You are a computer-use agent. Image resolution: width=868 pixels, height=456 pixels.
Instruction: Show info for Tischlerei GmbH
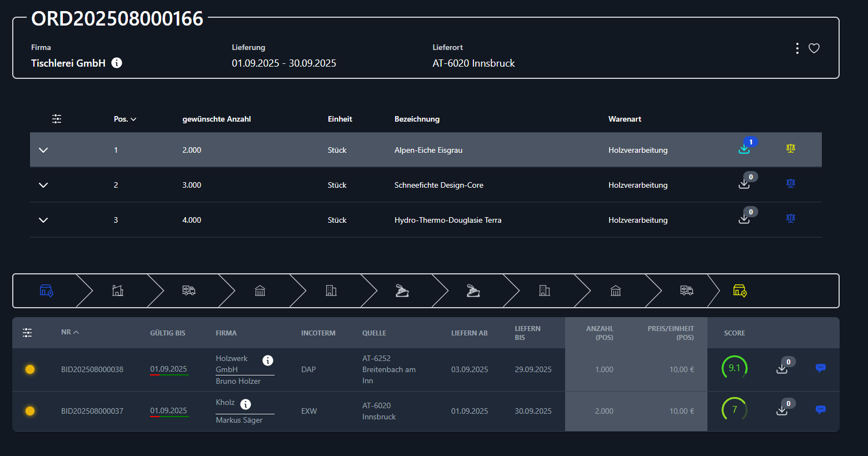(x=117, y=63)
